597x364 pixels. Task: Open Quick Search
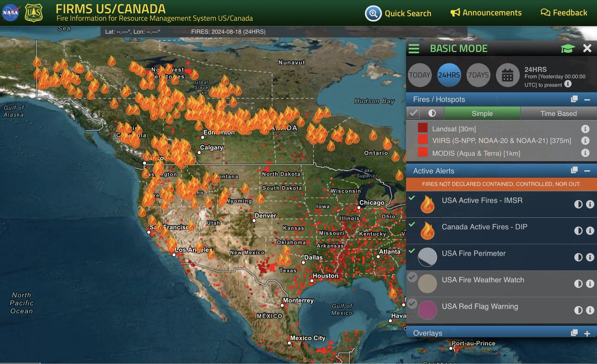pos(398,13)
